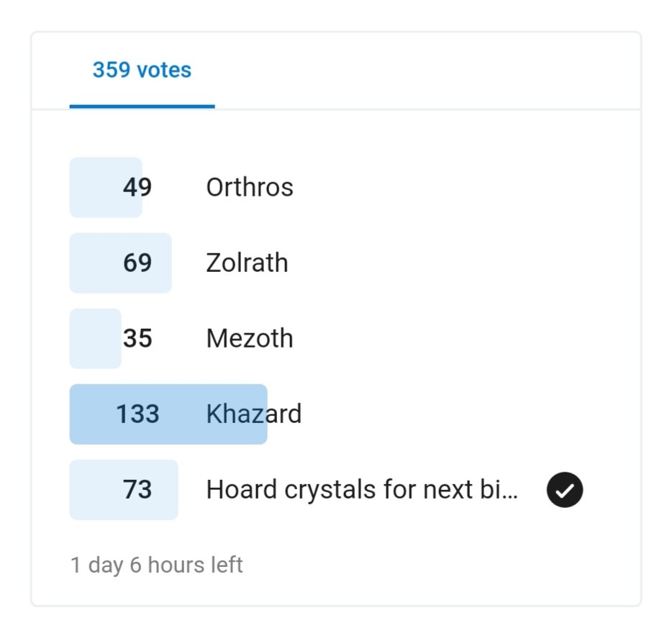Click the 1 day 6 hours left text
Image resolution: width=672 pixels, height=618 pixels.
(x=156, y=565)
